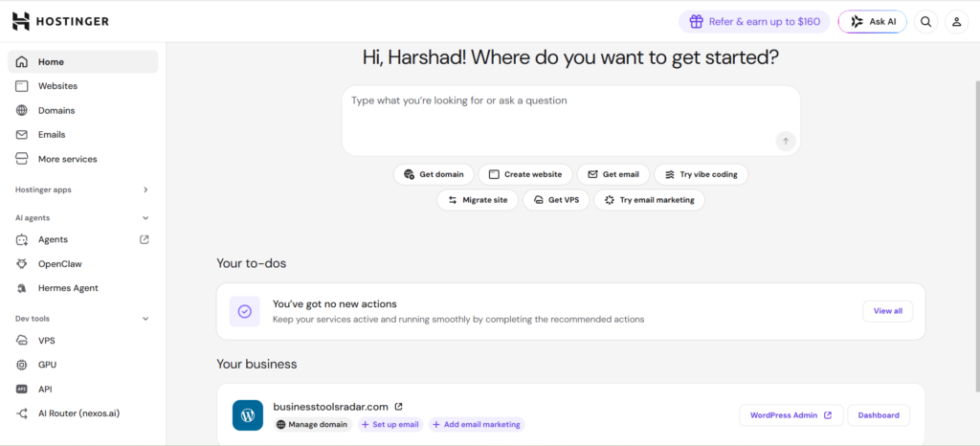Click external link icon beside businesstoolsradar.com
This screenshot has height=446, width=980.
click(399, 407)
